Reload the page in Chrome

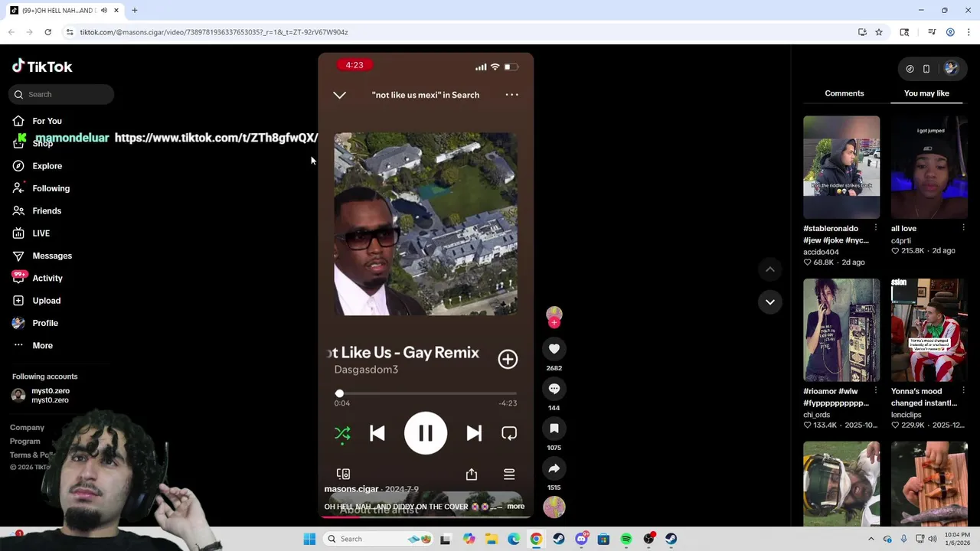tap(47, 32)
